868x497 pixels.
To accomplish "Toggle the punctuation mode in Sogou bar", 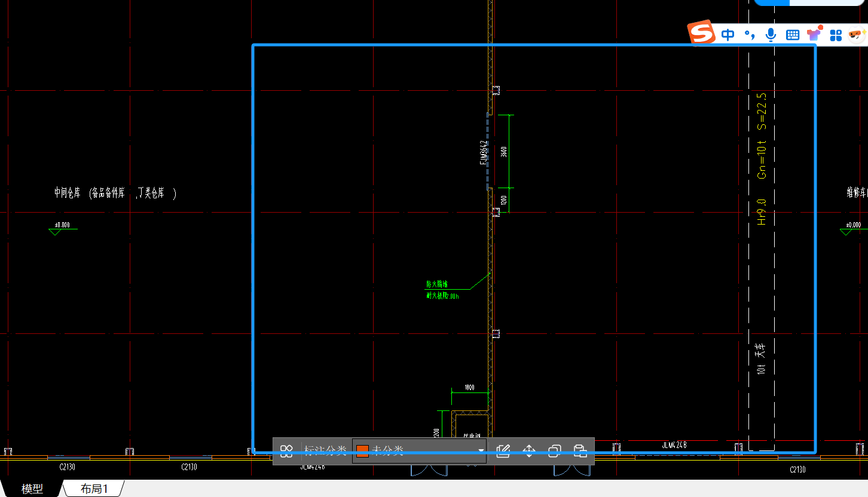I will [749, 35].
